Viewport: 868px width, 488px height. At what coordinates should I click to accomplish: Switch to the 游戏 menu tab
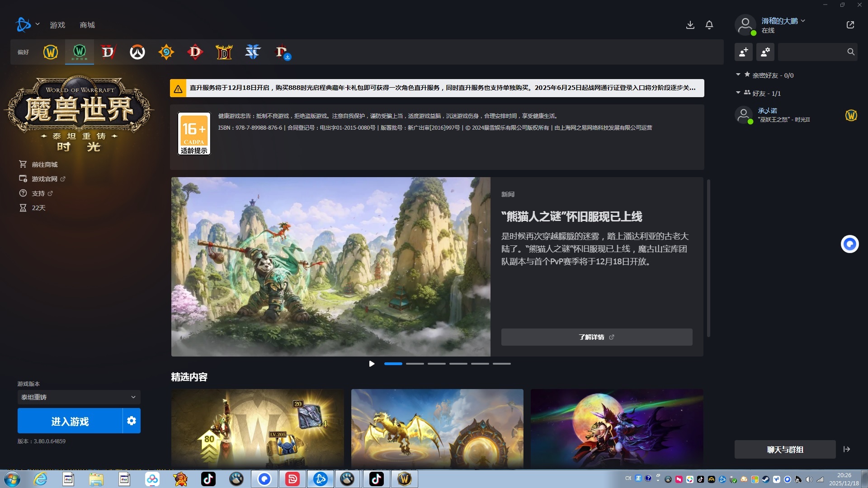(x=57, y=25)
